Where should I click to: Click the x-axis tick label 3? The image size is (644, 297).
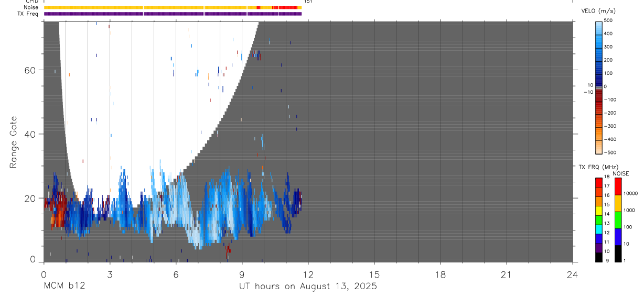coord(110,274)
